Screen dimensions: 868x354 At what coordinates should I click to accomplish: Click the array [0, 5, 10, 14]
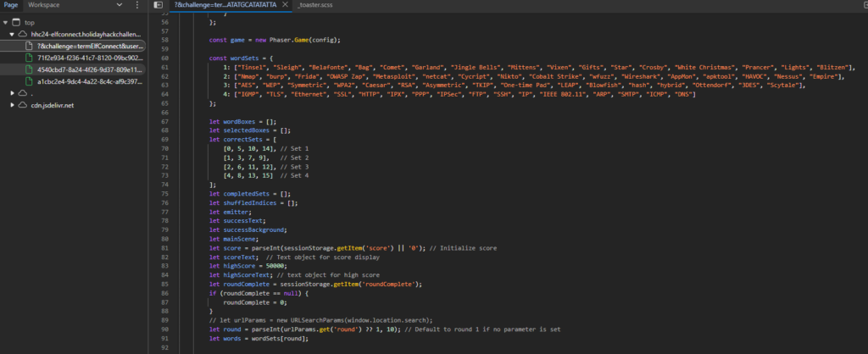click(248, 148)
